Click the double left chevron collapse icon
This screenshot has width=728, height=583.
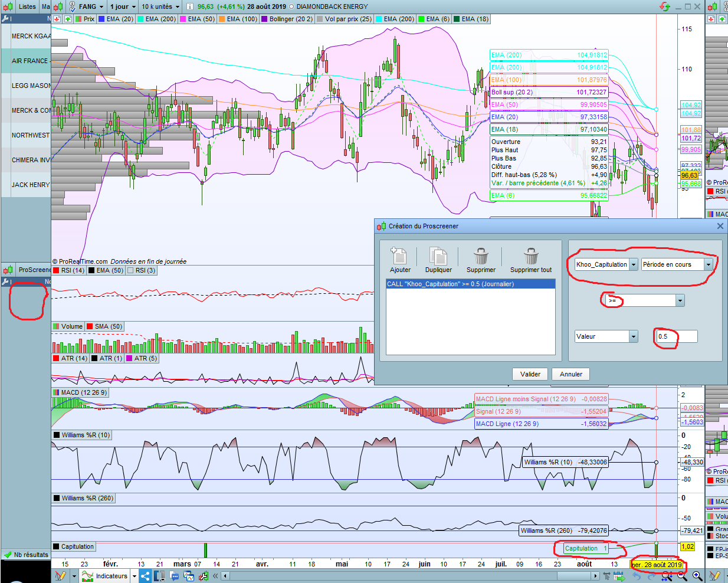click(x=215, y=575)
